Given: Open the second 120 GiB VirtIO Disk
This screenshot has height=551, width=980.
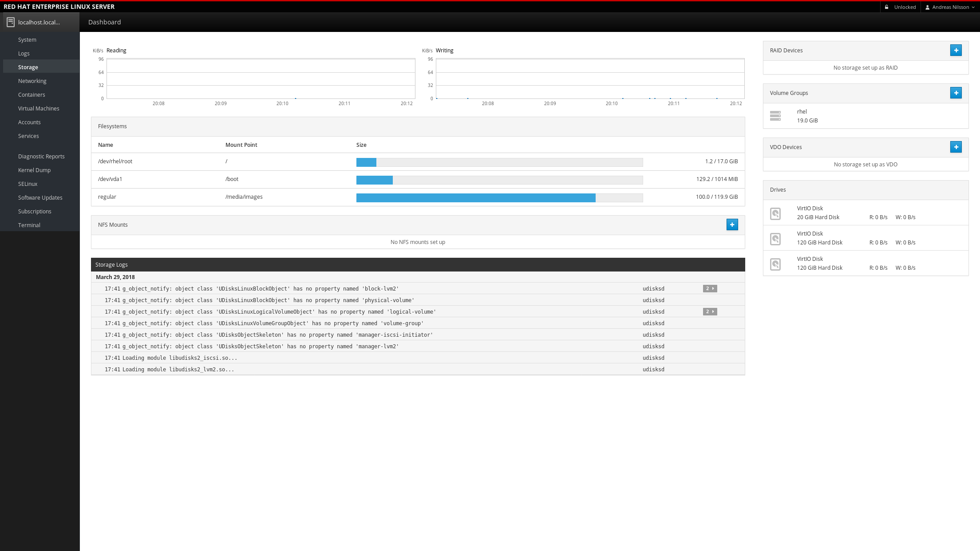Looking at the screenshot, I should 819,264.
